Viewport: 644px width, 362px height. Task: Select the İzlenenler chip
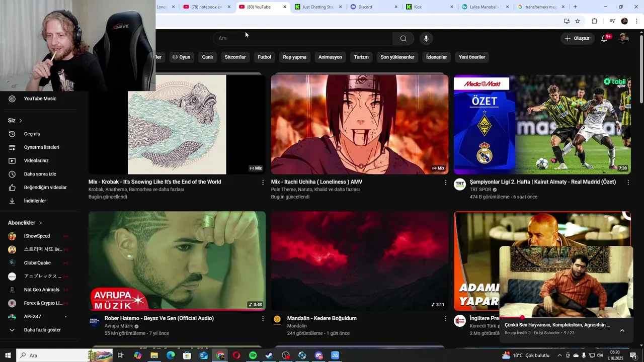[436, 57]
